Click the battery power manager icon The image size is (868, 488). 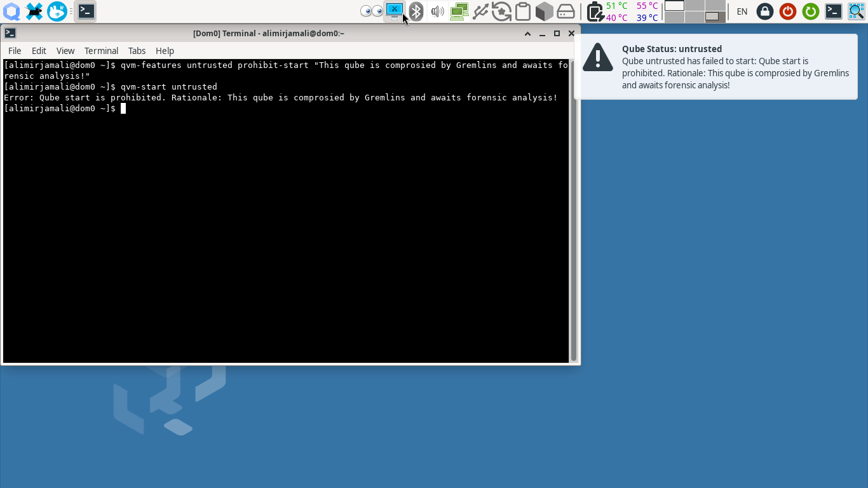pos(594,11)
